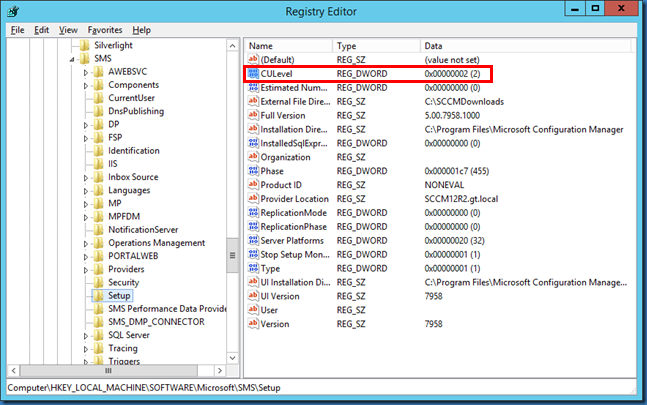
Task: Maximize the Registry Editor window
Action: point(595,8)
